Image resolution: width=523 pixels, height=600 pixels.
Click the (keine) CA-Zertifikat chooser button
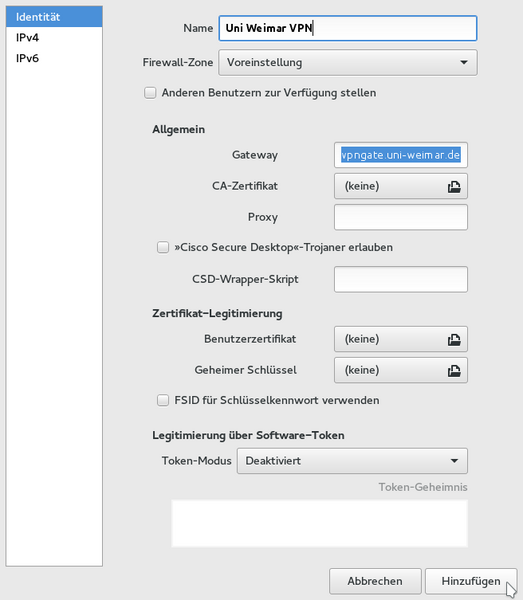[401, 186]
